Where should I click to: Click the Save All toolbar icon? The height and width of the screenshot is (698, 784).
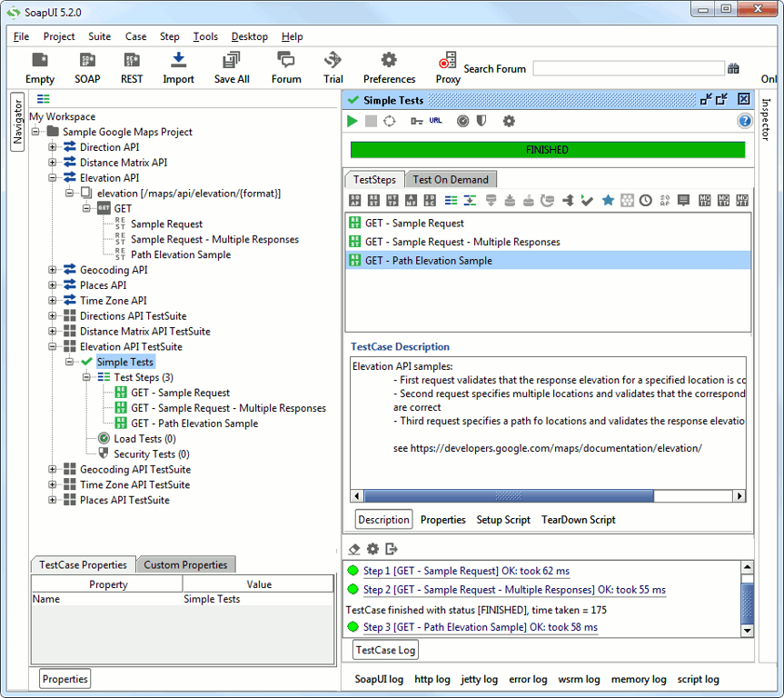[232, 67]
